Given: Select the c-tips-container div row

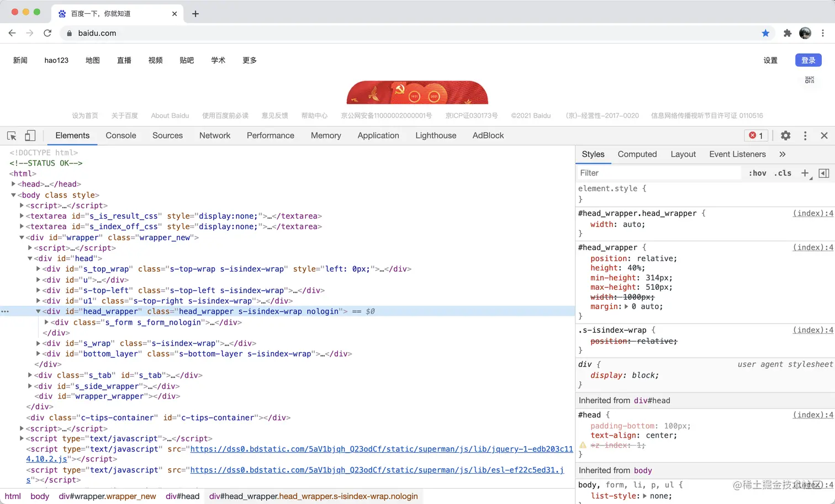Looking at the screenshot, I should [287, 417].
